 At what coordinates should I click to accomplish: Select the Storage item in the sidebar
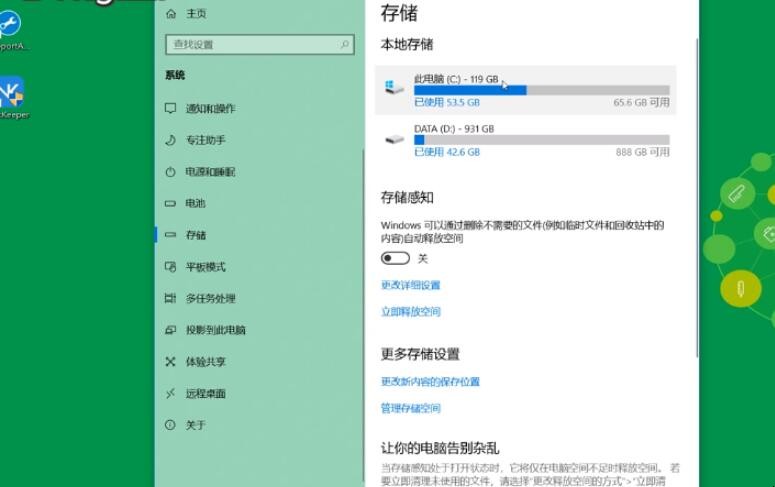point(196,235)
